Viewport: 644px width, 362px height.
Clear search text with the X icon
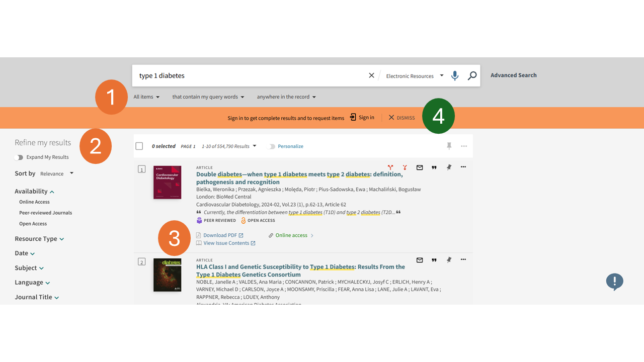click(x=371, y=75)
